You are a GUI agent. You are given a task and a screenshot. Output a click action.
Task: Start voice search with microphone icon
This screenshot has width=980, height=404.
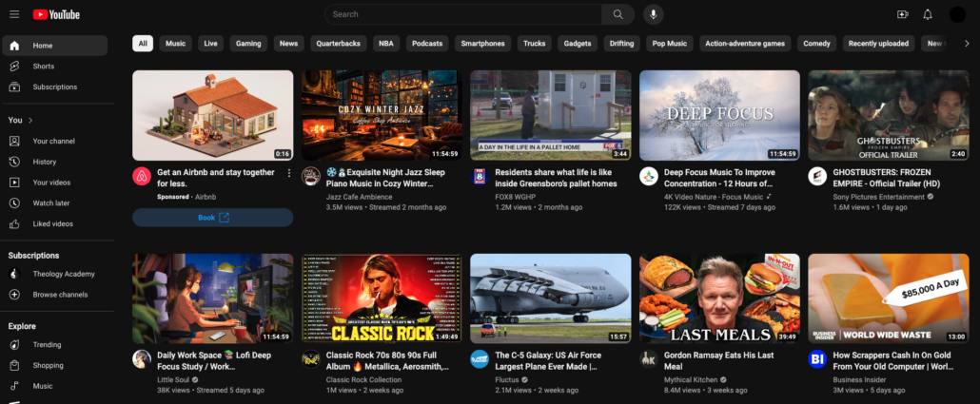click(x=653, y=14)
